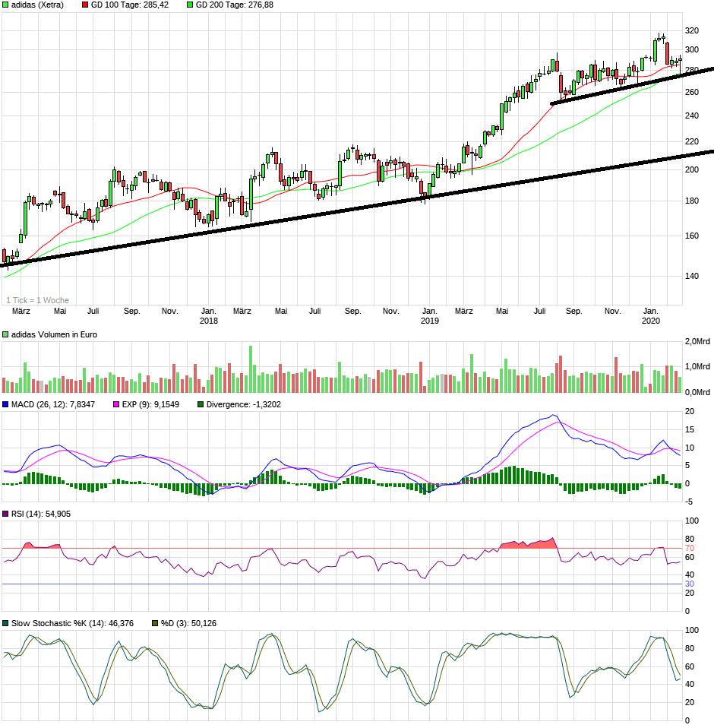This screenshot has width=714, height=728.
Task: Click the 320 price axis label
Action: pos(692,30)
